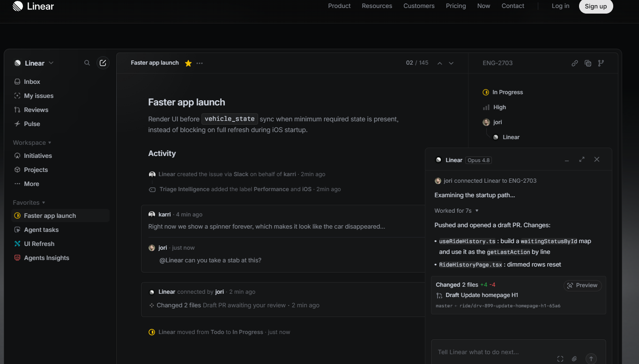Click the Linear agent avatar under jori

point(496,137)
